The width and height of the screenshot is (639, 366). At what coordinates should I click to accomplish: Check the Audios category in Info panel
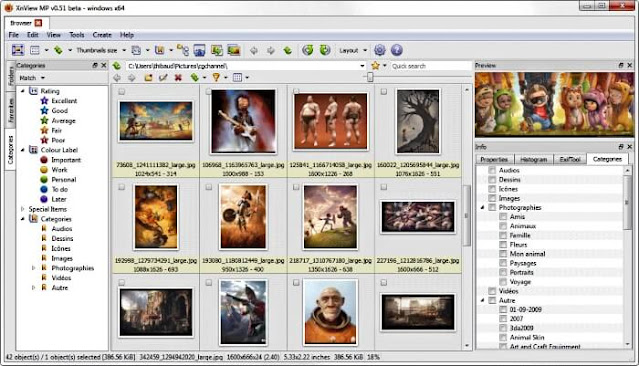pos(492,170)
